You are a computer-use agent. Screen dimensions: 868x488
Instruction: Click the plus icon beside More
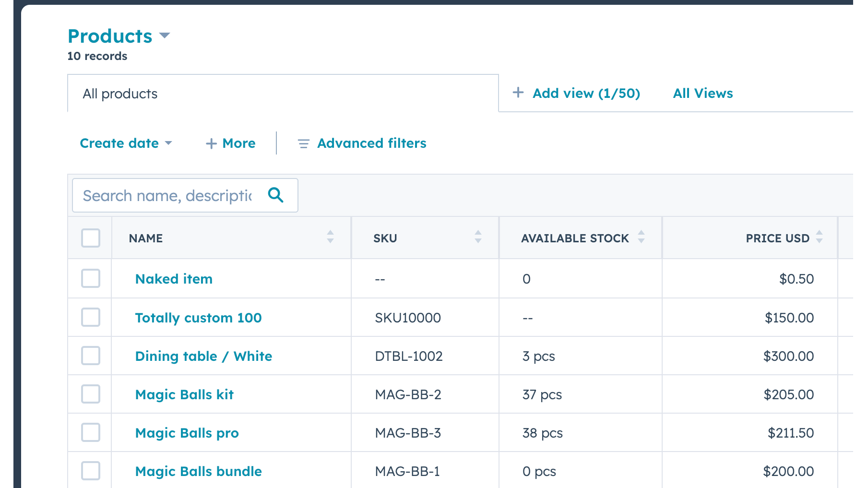click(211, 143)
